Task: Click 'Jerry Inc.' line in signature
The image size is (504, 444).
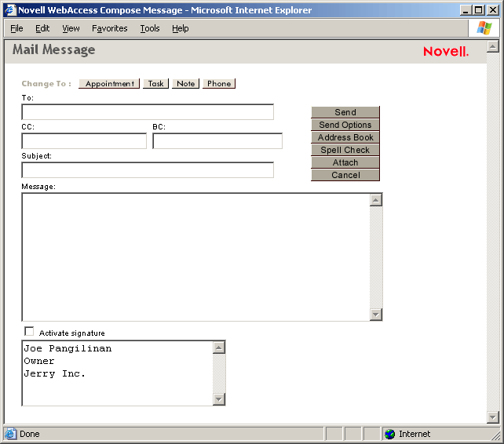Action: (54, 373)
